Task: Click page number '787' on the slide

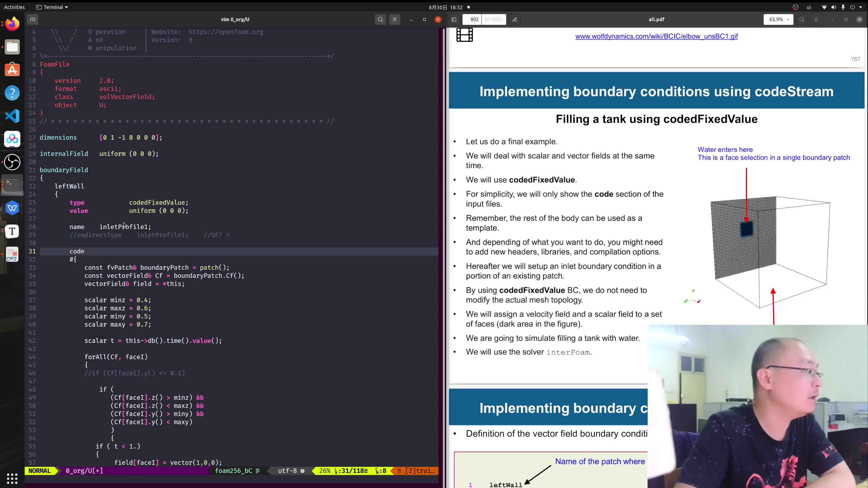Action: coord(855,59)
